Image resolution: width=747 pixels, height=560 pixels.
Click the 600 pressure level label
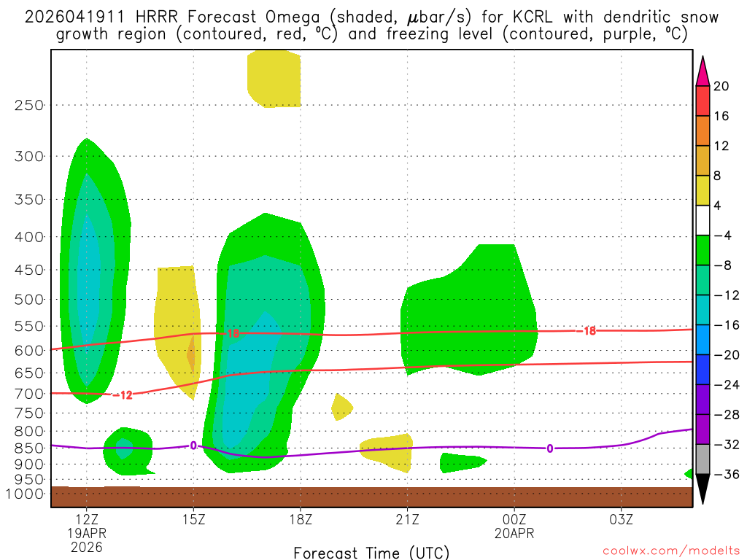29,351
